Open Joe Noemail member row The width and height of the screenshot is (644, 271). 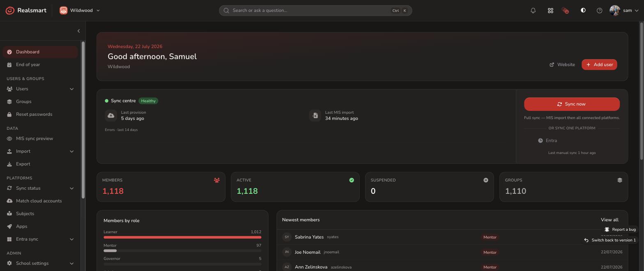tap(452, 252)
